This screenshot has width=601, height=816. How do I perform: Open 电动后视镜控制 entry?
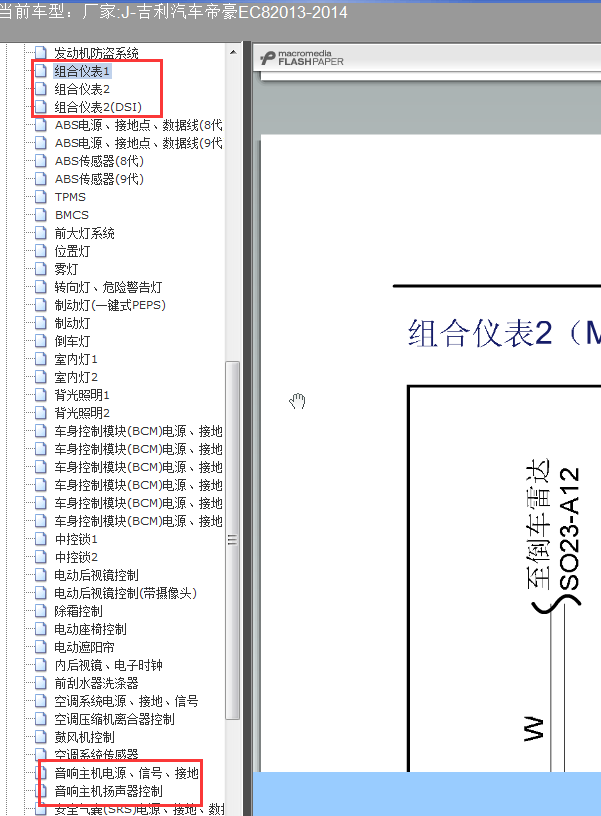[96, 575]
